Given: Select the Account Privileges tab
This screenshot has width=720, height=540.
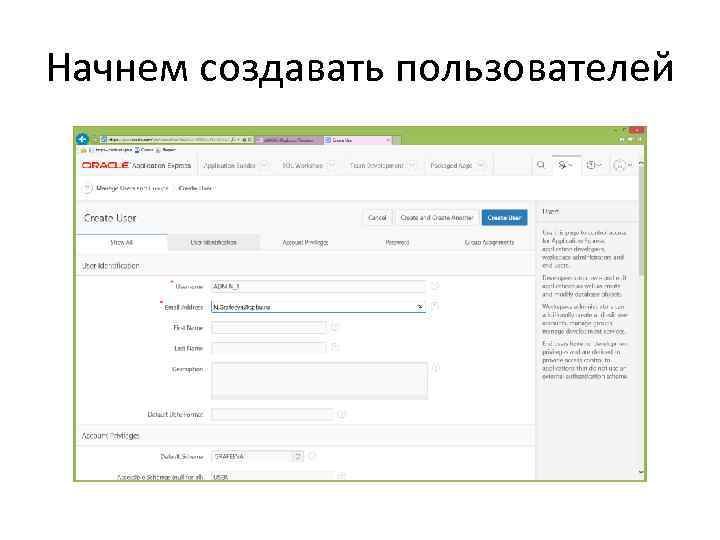Looking at the screenshot, I should click(305, 242).
